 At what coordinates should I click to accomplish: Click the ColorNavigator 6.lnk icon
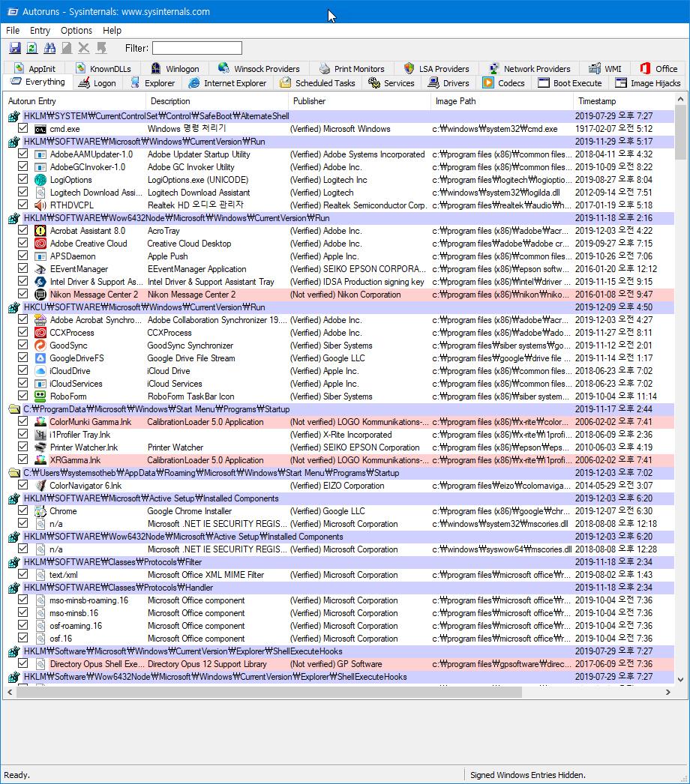(40, 486)
